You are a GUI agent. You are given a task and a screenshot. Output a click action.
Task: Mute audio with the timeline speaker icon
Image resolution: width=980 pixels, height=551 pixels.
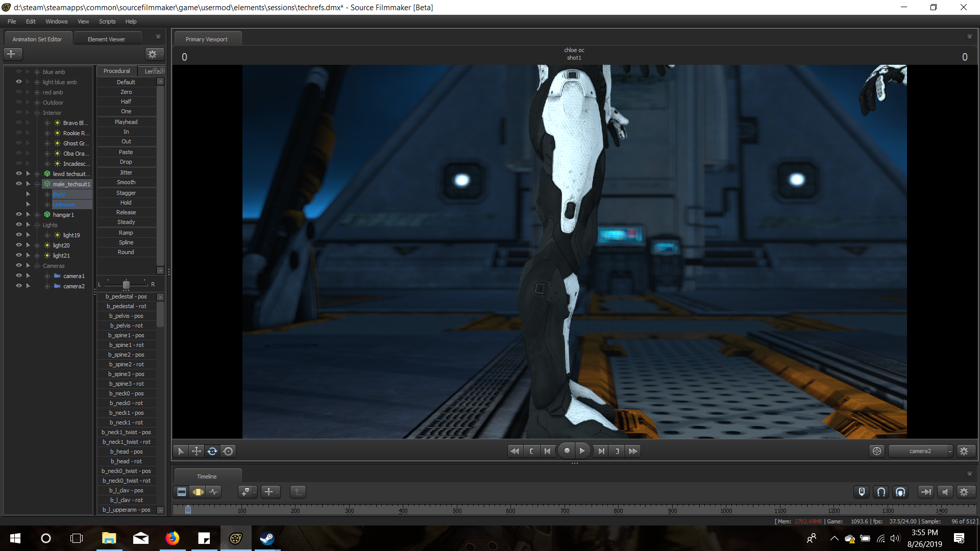point(945,492)
